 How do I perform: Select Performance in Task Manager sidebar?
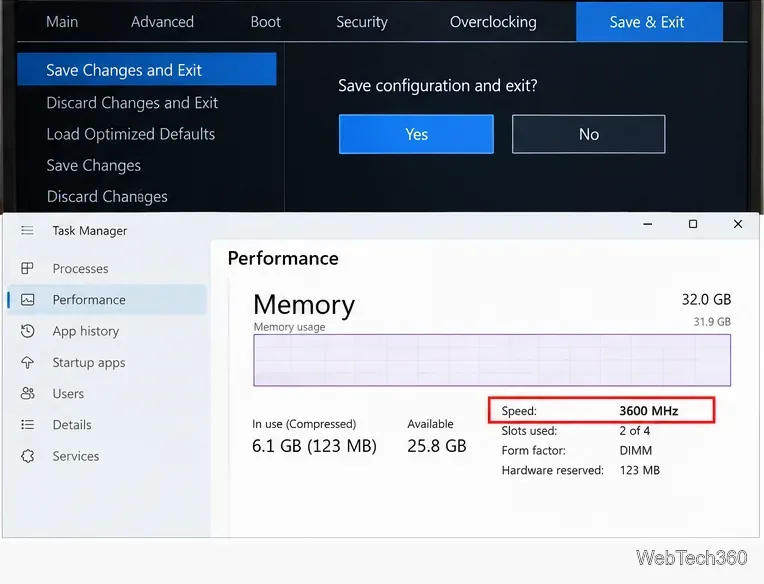click(x=107, y=300)
